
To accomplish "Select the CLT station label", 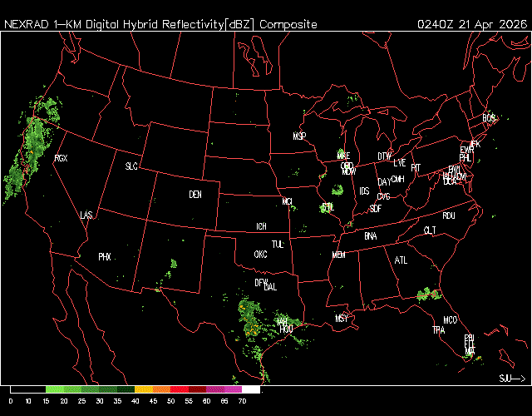I will point(430,230).
